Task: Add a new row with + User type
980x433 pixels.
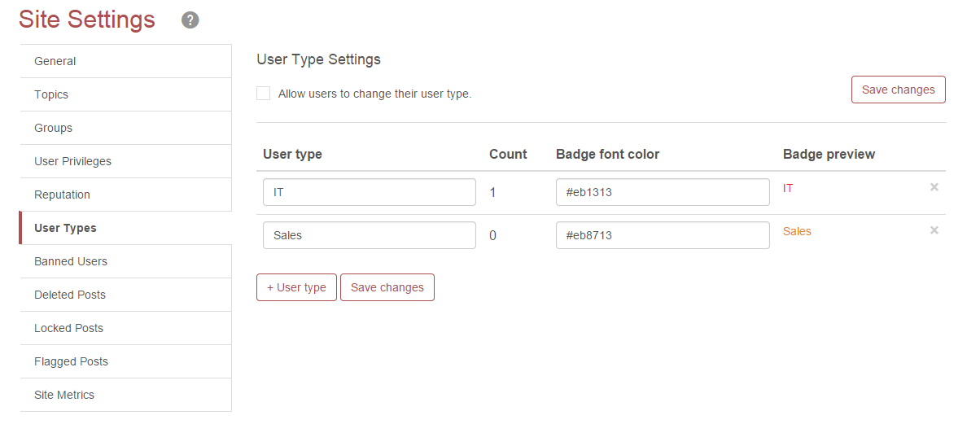Action: click(296, 287)
